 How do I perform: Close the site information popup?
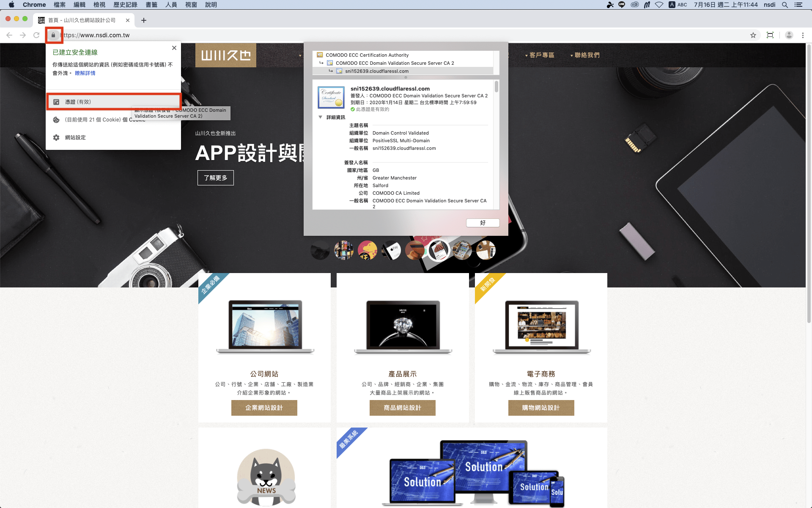tap(174, 48)
